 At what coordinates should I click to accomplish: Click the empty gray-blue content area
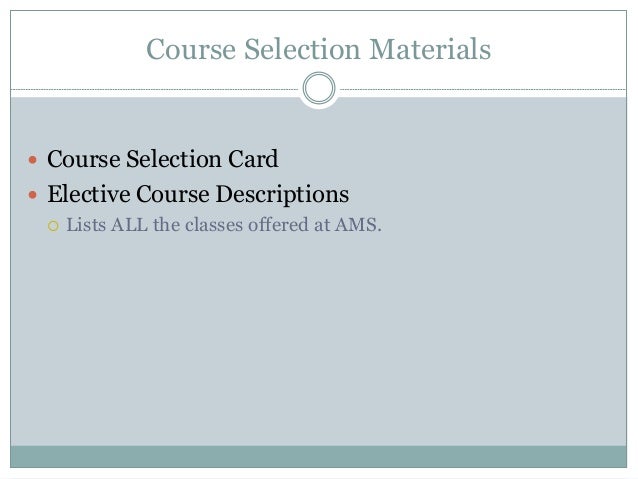click(x=319, y=338)
